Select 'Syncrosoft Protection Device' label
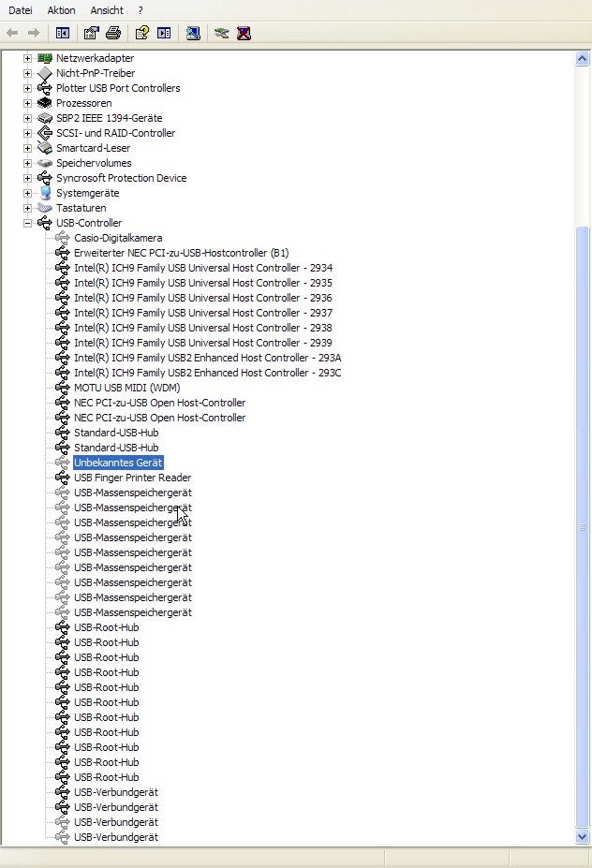 click(x=121, y=178)
